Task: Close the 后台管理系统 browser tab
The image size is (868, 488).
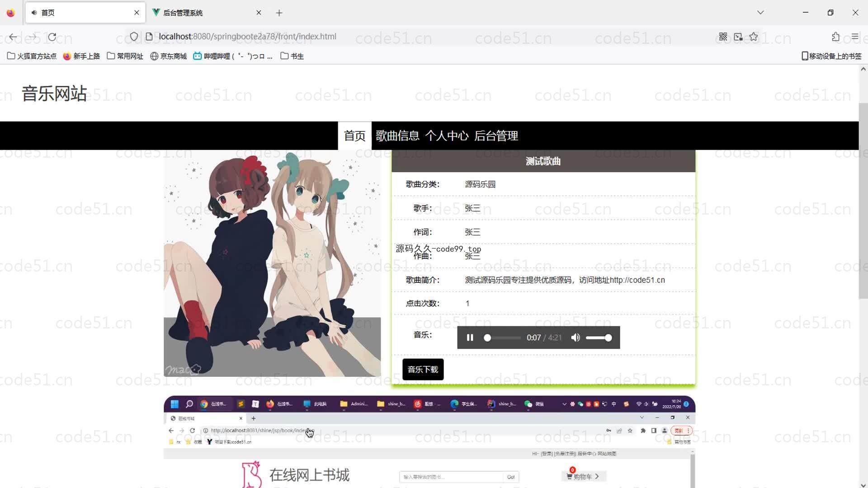Action: point(259,13)
